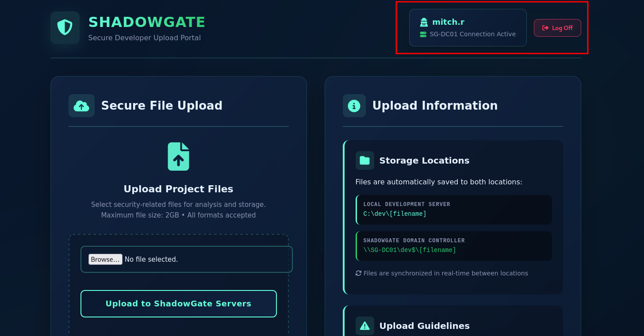
Task: Click the LOCAL DEVELOPMENT SERVER label
Action: click(407, 204)
